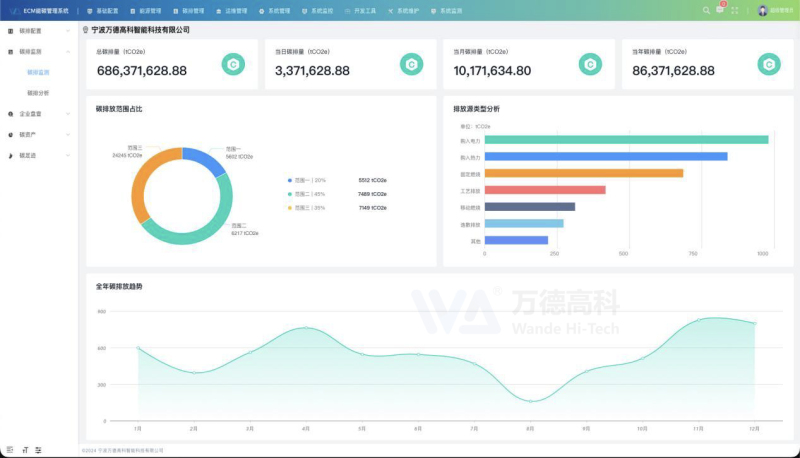
Task: Click the carbon icon on 当年碳排量 card
Action: (x=769, y=64)
